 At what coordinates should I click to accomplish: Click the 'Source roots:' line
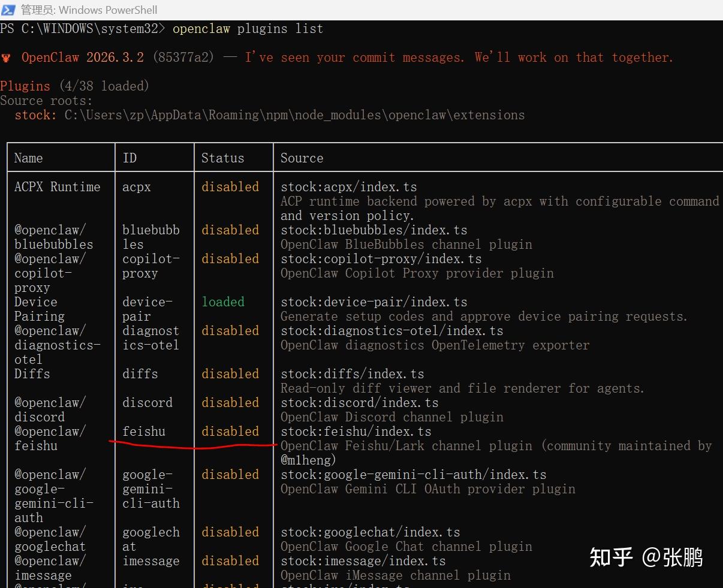click(46, 101)
